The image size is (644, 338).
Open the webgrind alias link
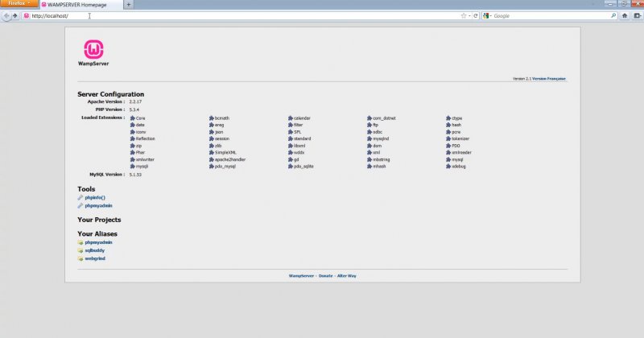click(x=95, y=258)
